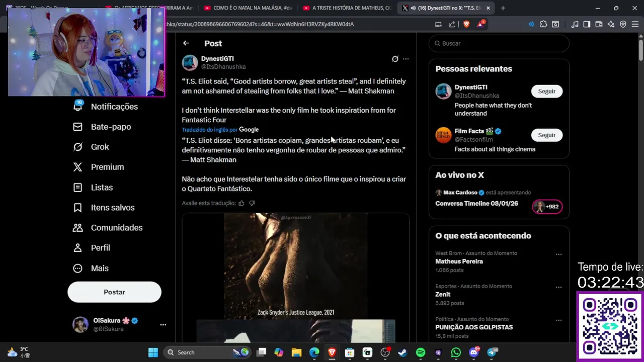The image size is (644, 362).
Task: Open Spotify from the taskbar
Action: coord(421,352)
